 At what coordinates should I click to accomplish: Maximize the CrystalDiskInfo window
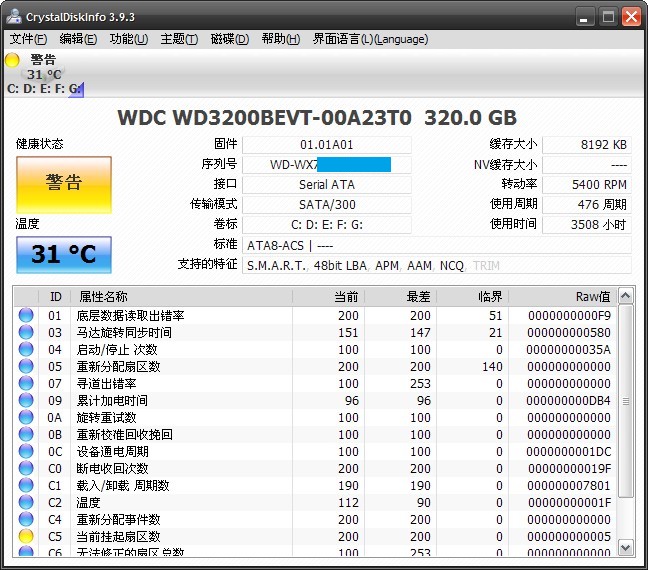pos(608,17)
